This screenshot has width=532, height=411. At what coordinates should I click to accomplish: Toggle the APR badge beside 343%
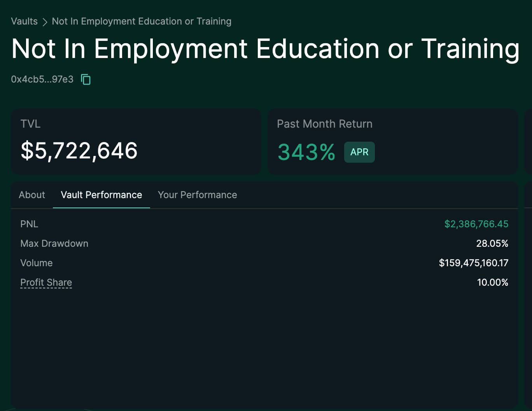[359, 152]
